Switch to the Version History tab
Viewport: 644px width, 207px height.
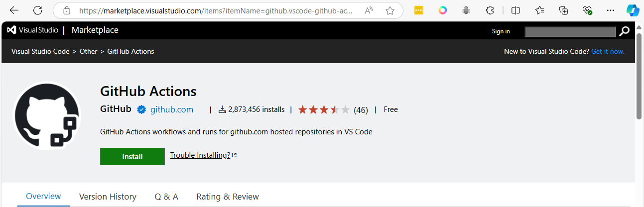point(108,197)
